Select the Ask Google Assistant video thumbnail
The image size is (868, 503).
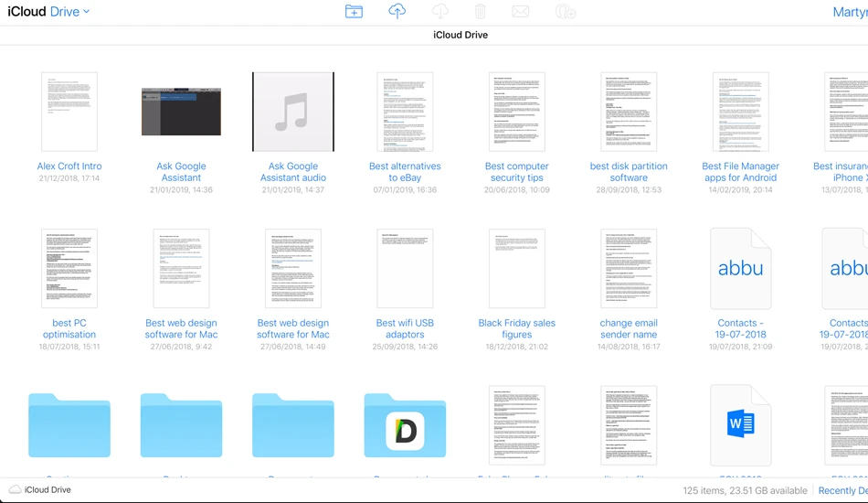click(181, 112)
